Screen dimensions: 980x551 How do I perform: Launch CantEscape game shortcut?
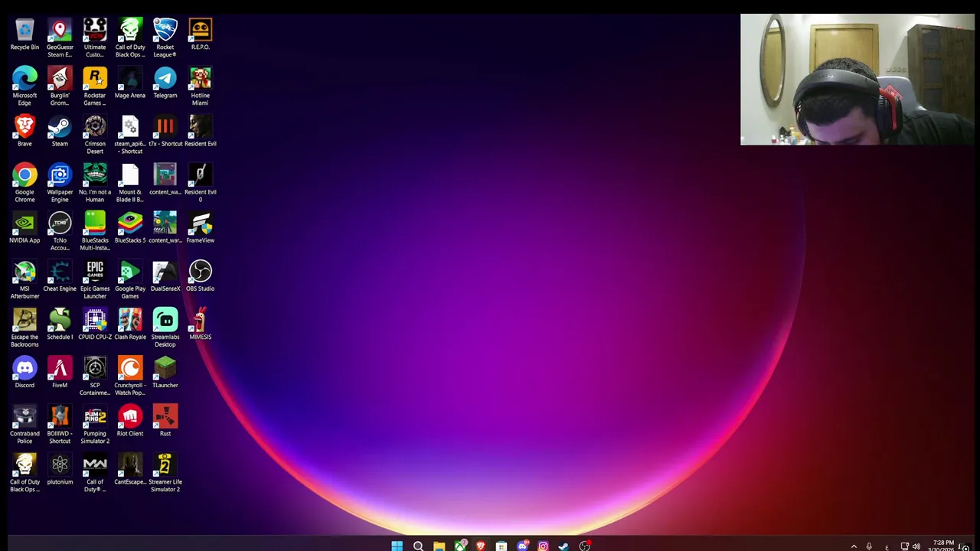coord(130,469)
